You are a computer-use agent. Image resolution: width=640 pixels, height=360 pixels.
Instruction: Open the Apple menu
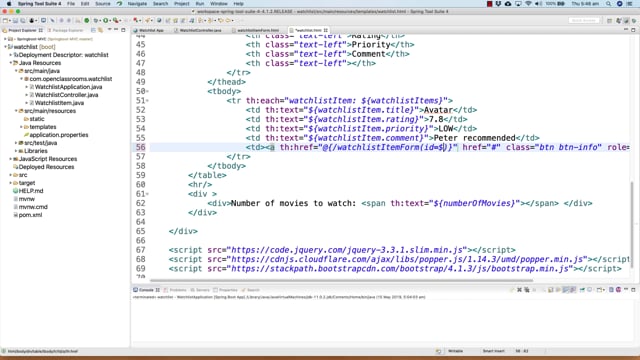(x=9, y=4)
